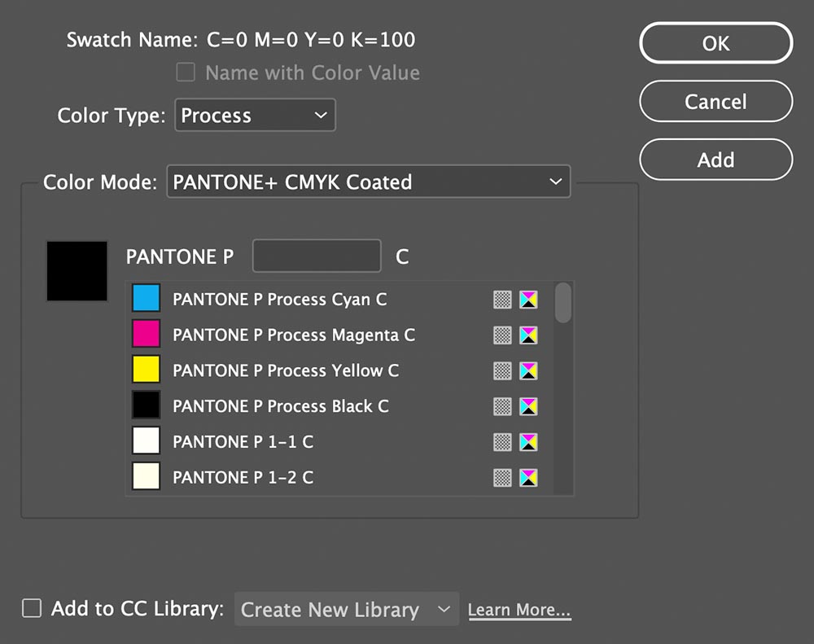Screen dimensions: 814x644
Task: Click the Add button
Action: pyautogui.click(x=716, y=160)
